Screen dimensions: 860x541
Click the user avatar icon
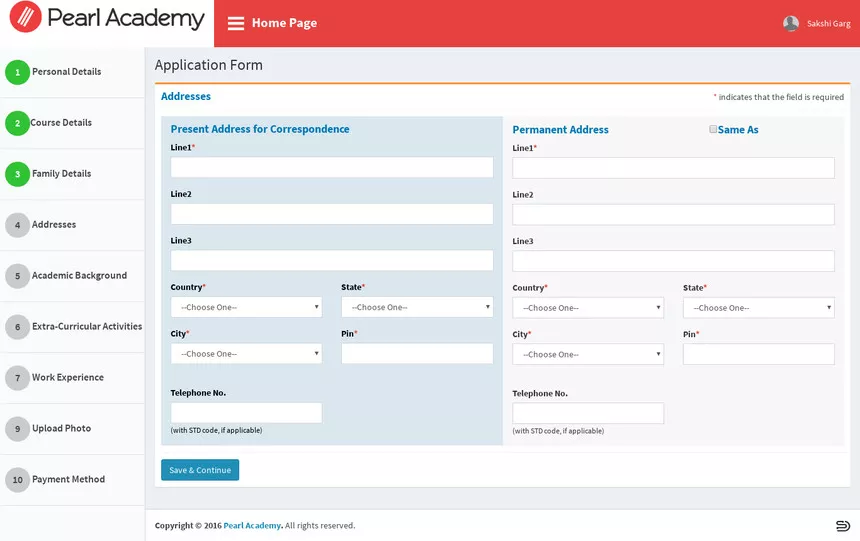click(791, 23)
